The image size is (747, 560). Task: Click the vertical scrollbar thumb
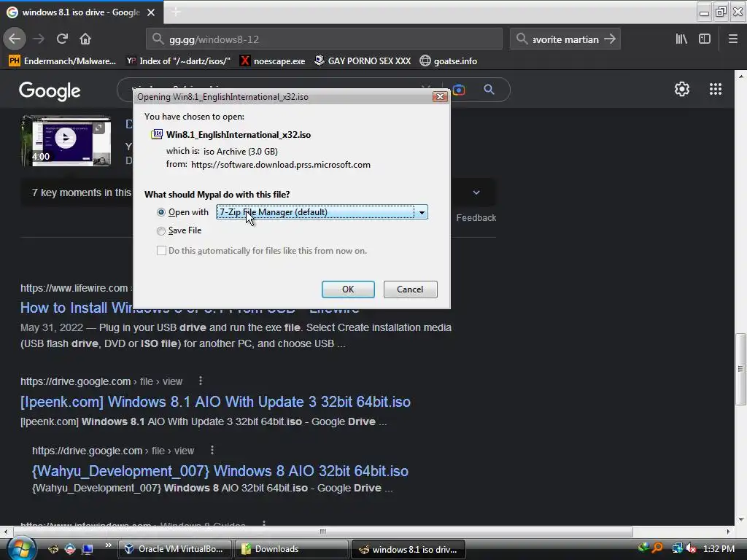[x=740, y=368]
